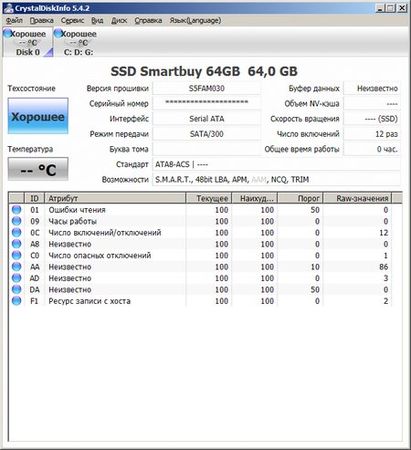The width and height of the screenshot is (411, 450).
Task: Select the Число опасных отключений row
Action: tap(200, 255)
